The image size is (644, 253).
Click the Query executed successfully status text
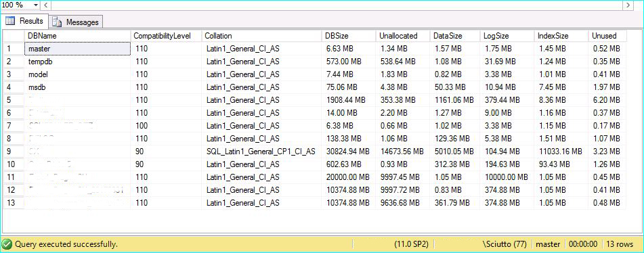[66, 244]
